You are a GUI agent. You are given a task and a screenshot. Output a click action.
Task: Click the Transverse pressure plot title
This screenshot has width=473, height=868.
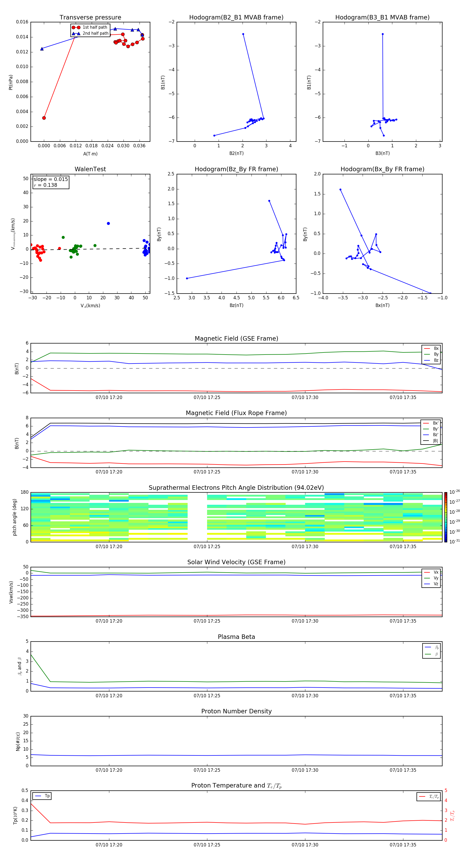[90, 18]
